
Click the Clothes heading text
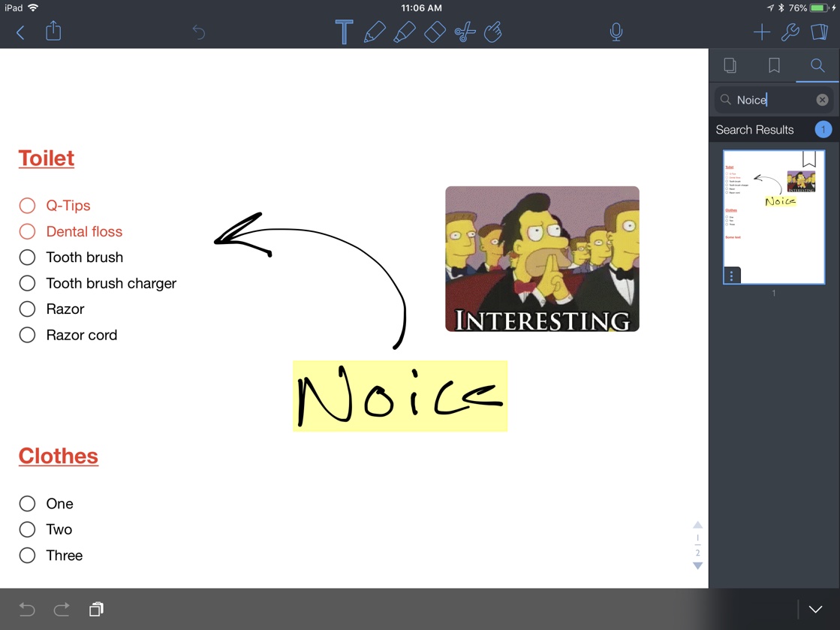[x=59, y=457]
